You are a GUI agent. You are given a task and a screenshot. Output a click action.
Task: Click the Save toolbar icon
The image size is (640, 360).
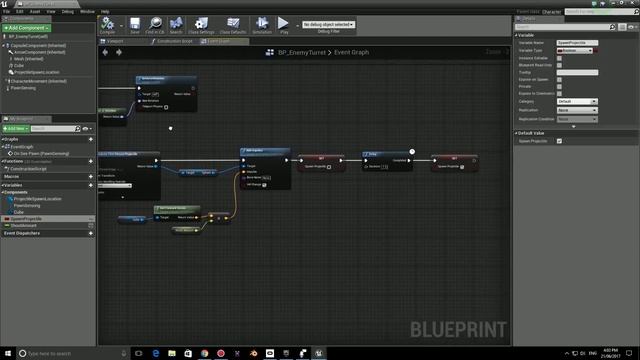pyautogui.click(x=135, y=25)
